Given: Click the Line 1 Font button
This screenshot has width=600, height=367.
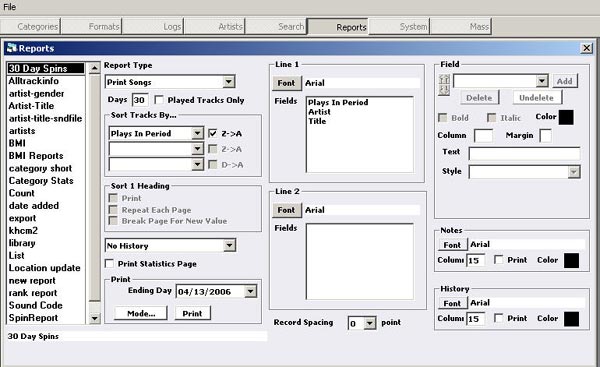Looking at the screenshot, I should click(287, 83).
